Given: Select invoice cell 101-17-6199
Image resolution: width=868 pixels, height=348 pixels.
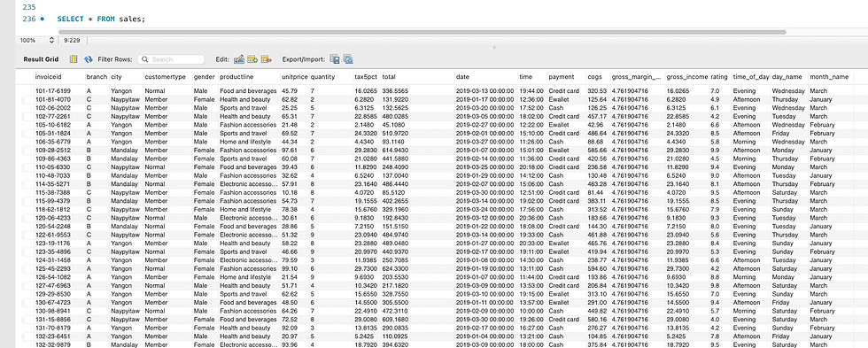Looking at the screenshot, I should pyautogui.click(x=53, y=90).
